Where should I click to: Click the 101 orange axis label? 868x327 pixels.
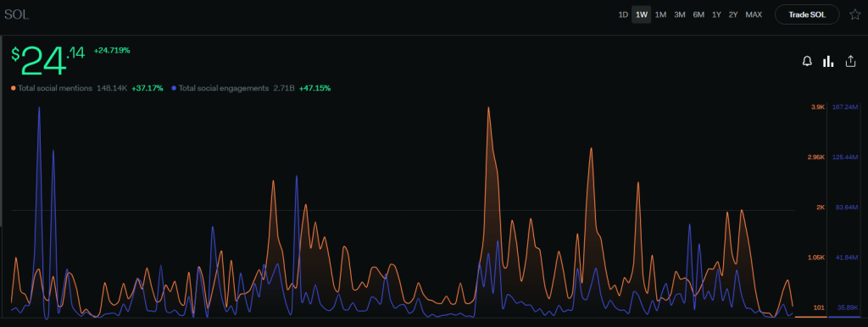[x=819, y=308]
